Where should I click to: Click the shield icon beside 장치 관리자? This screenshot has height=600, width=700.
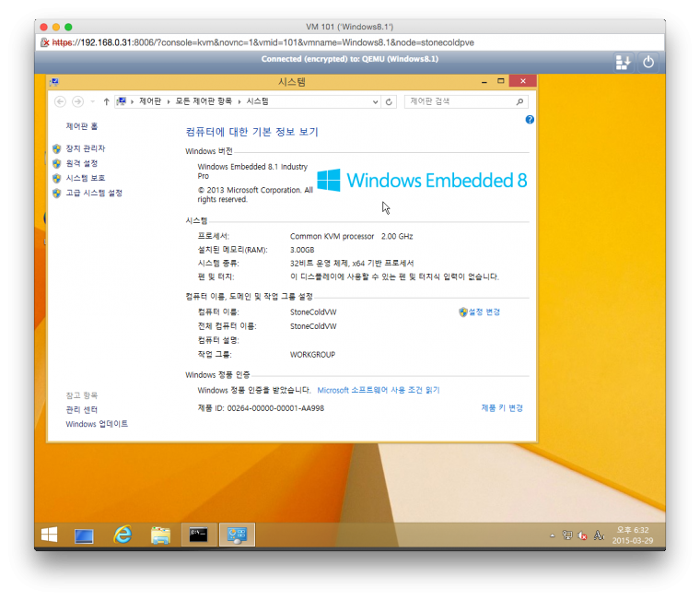[56, 148]
